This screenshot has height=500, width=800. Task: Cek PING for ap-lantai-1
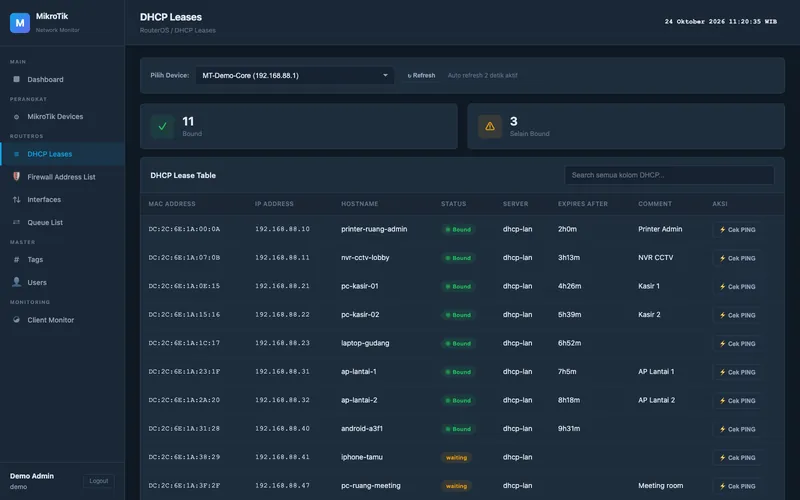[x=737, y=372]
